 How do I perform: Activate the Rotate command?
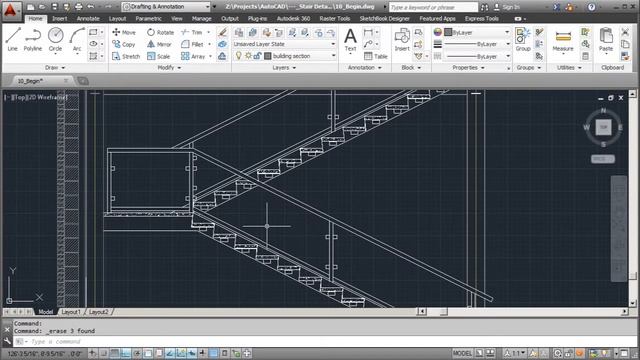[160, 32]
